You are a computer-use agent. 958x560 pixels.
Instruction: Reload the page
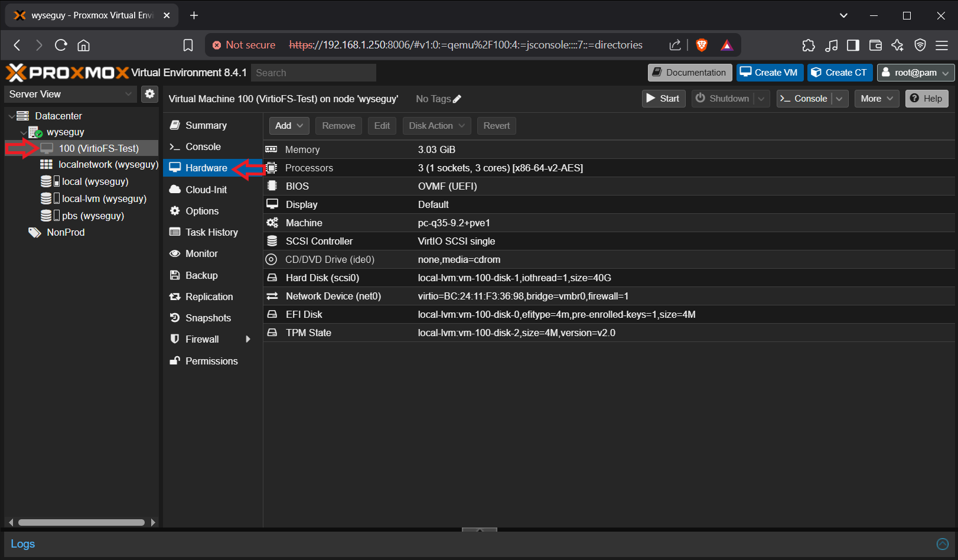(x=61, y=45)
